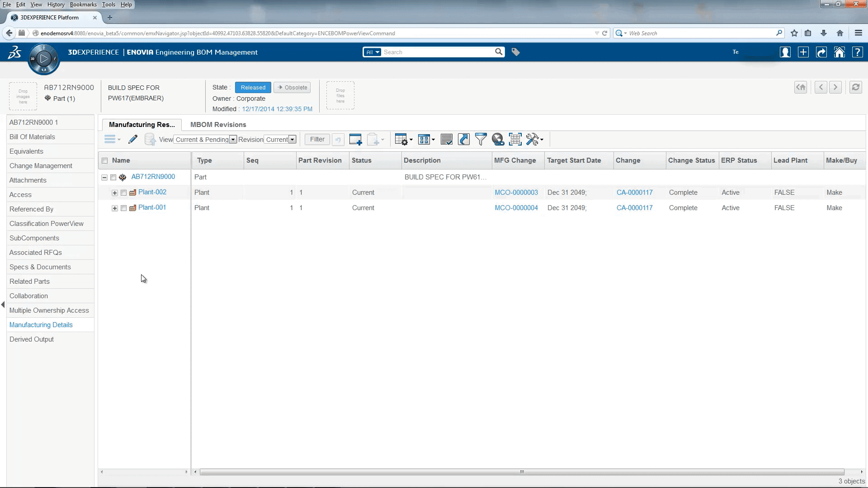Click the undo reset arrow button
Viewport: 868px width, 488px height.
click(338, 140)
